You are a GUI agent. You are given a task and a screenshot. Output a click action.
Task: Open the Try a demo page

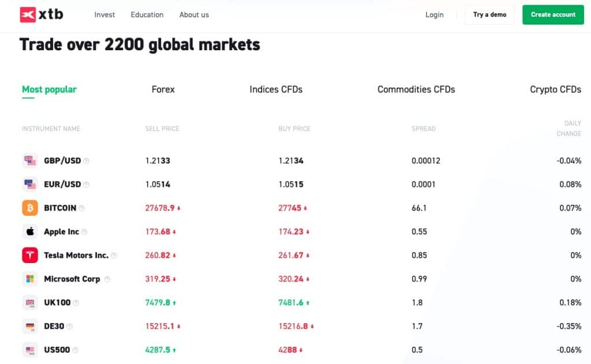489,14
